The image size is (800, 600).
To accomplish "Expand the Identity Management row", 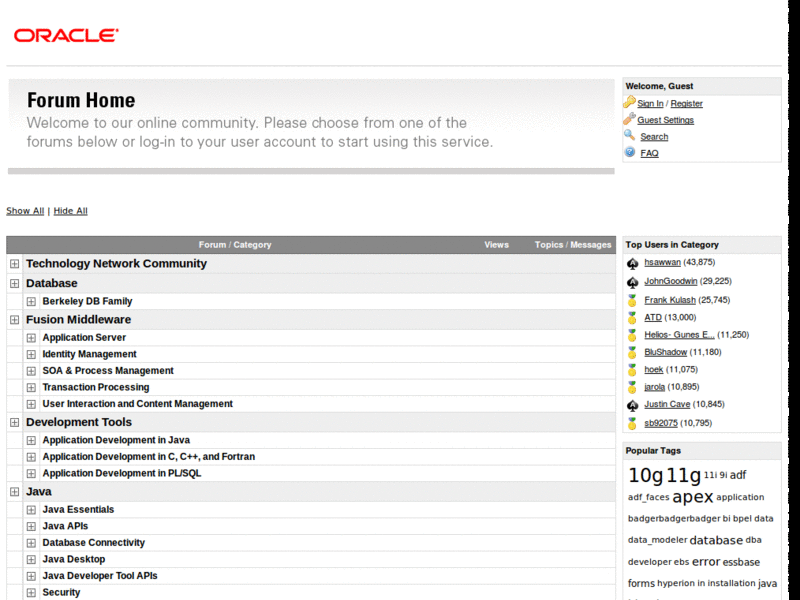I will pos(31,354).
